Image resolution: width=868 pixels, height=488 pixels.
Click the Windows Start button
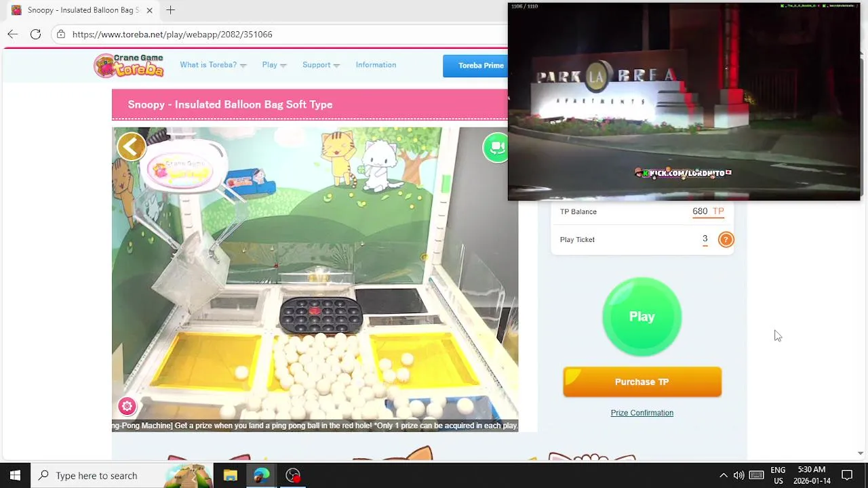pyautogui.click(x=15, y=475)
